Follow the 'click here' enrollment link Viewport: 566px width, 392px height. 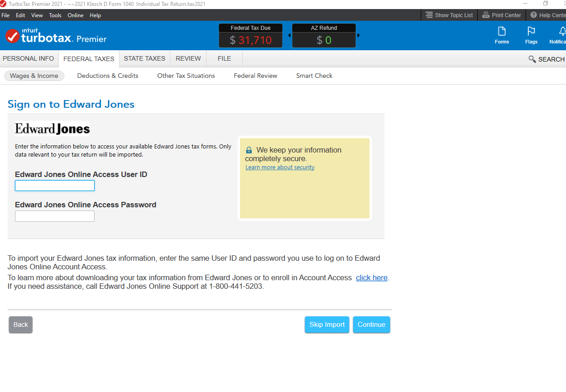[372, 277]
